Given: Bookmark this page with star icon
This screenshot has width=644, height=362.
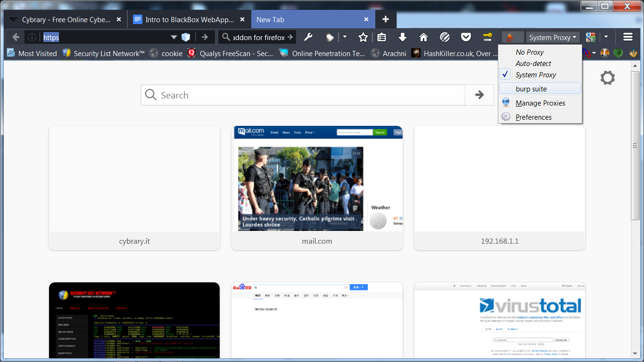Looking at the screenshot, I should 363,37.
